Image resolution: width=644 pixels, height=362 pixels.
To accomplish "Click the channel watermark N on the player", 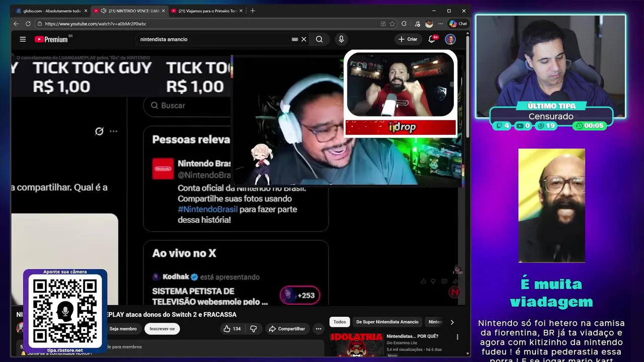I will [454, 292].
